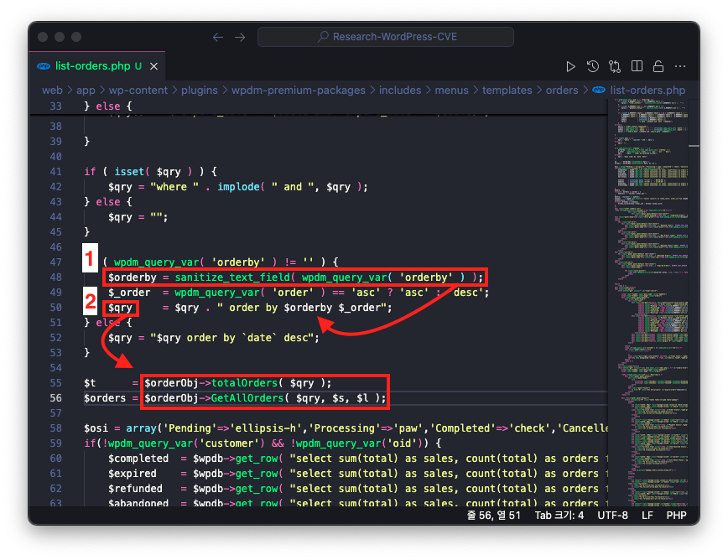Image resolution: width=728 pixels, height=560 pixels.
Task: Open the 'app' breadcrumb
Action: 86,90
